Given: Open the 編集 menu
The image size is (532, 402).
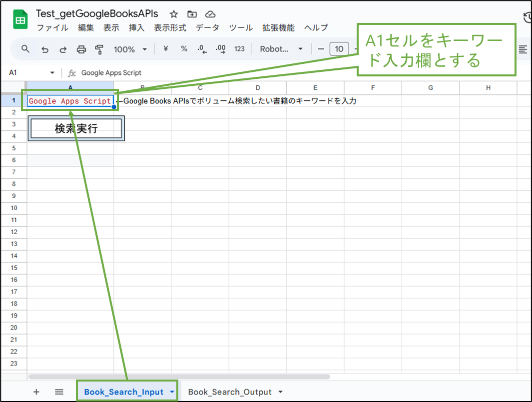Looking at the screenshot, I should (86, 28).
